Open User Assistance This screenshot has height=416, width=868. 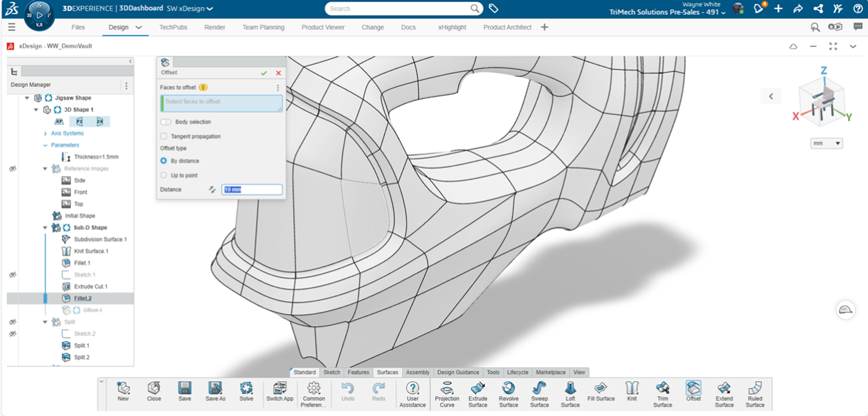coord(413,393)
